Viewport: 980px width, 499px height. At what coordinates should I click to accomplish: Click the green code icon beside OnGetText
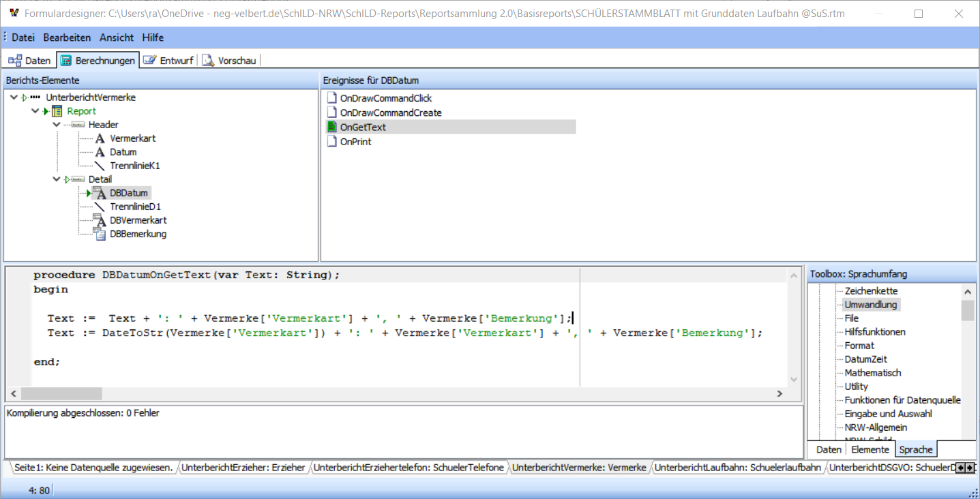[x=331, y=127]
